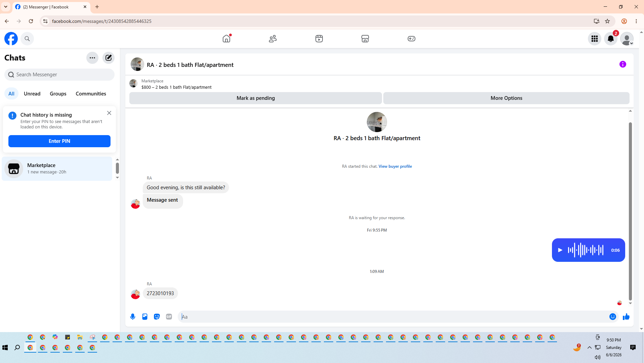
Task: Open Facebook search magnifier icon
Action: (27, 39)
